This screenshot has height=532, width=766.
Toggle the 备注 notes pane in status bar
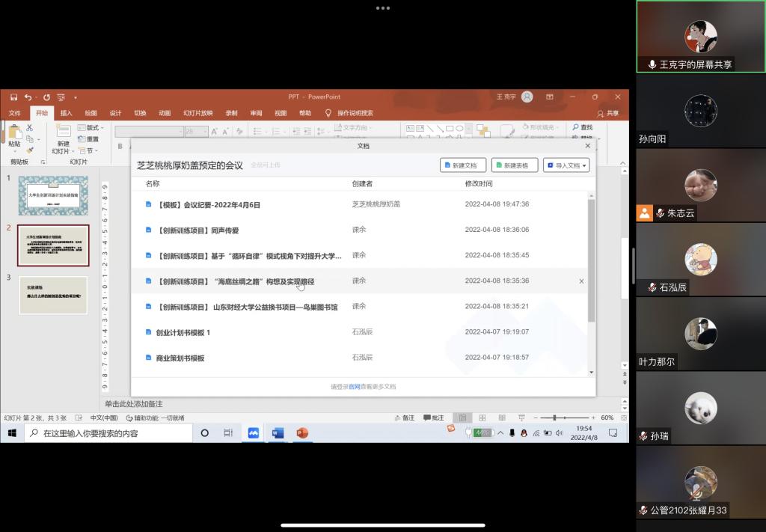[x=404, y=418]
